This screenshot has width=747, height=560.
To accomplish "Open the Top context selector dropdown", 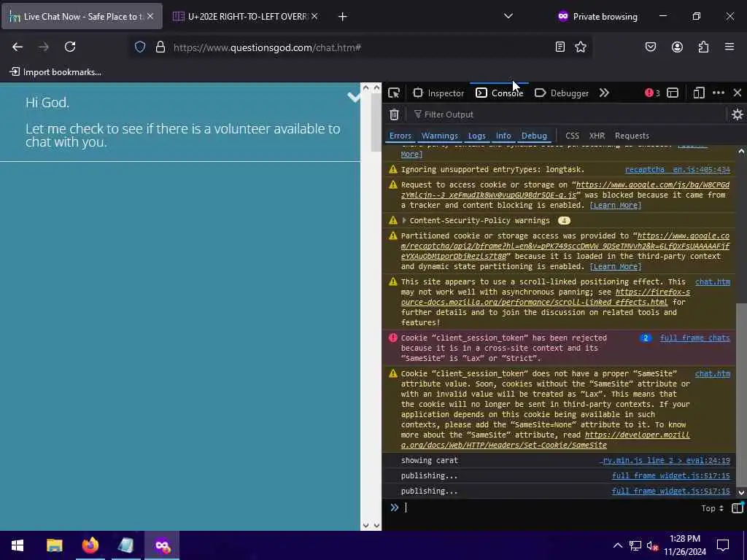I will coord(712,508).
